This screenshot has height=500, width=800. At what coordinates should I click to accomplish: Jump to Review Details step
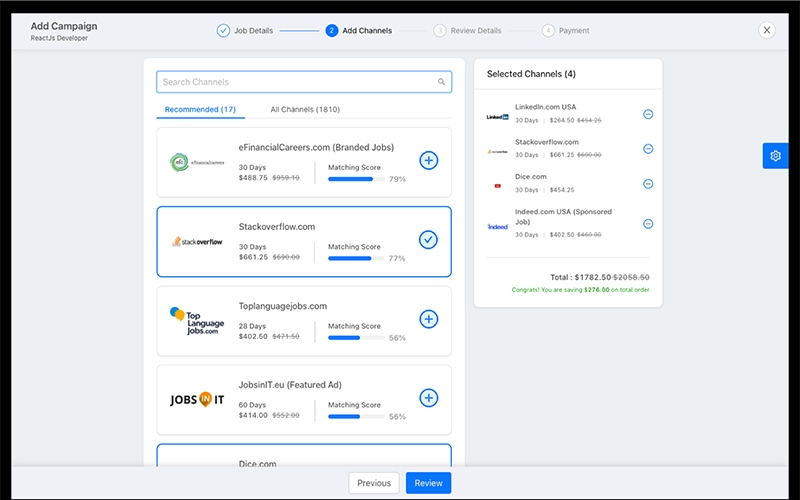click(x=468, y=30)
